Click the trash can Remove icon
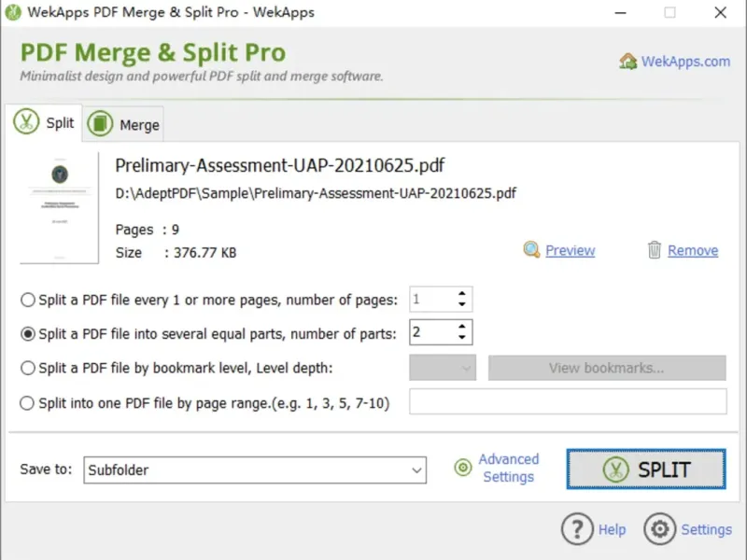747x560 pixels. (x=655, y=249)
